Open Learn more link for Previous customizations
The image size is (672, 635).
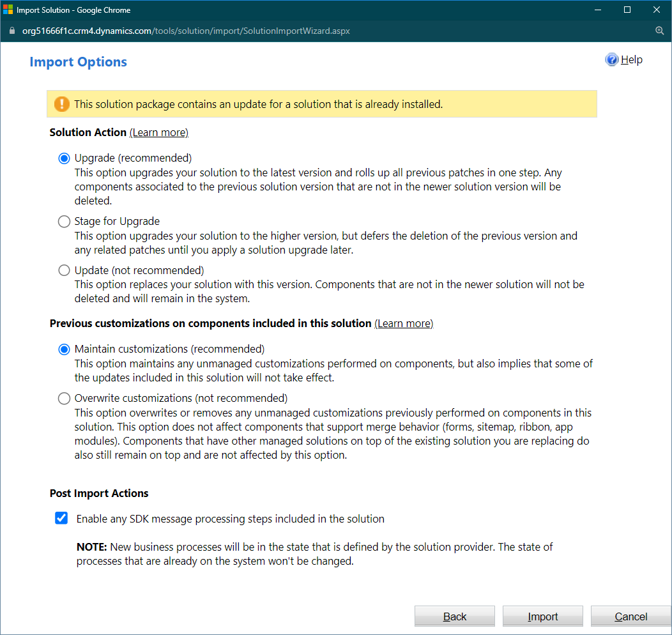(x=404, y=323)
